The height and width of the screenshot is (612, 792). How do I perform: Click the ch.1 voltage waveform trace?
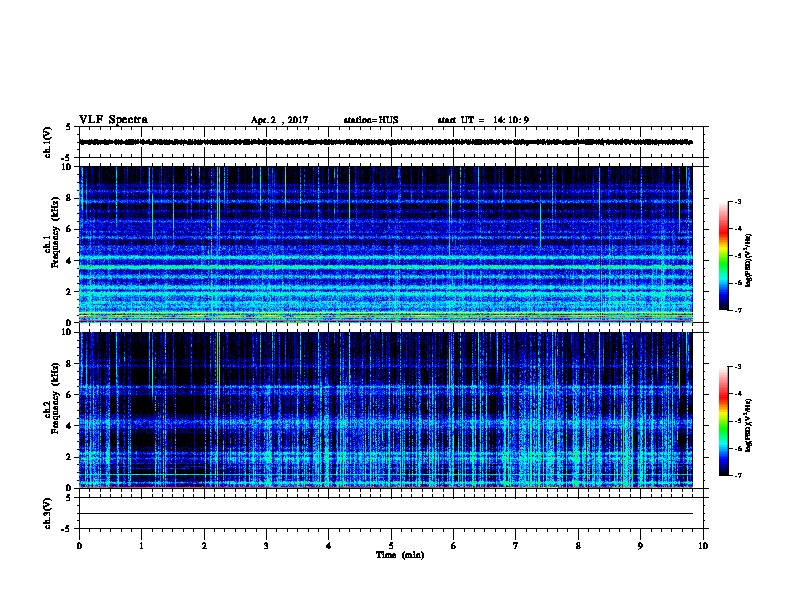[x=386, y=142]
